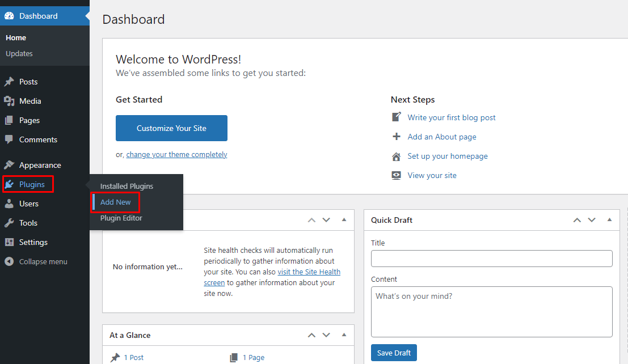Open Updates under Dashboard
This screenshot has width=628, height=364.
pos(19,54)
